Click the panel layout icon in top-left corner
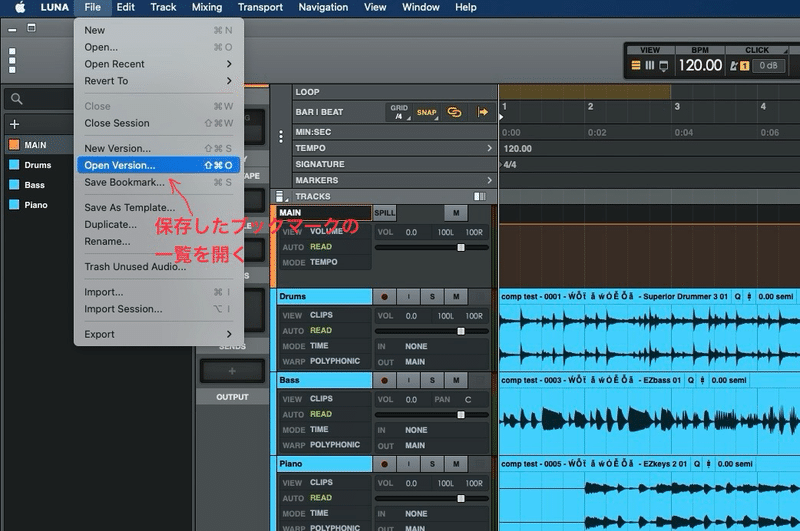 click(32, 28)
